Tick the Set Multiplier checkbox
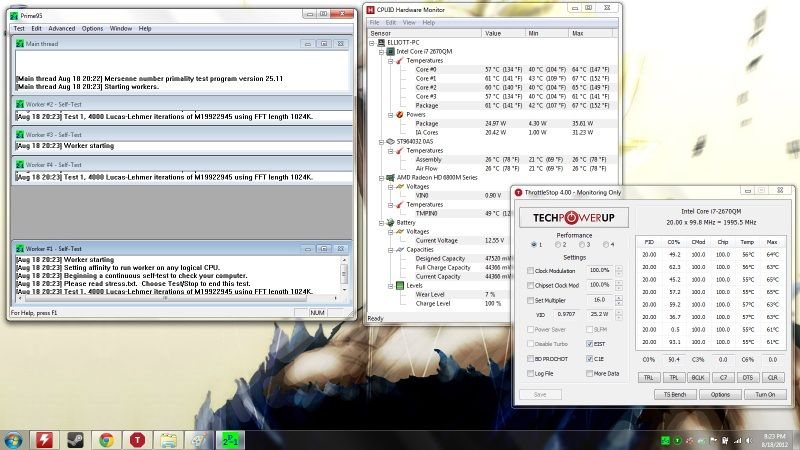This screenshot has height=450, width=800. click(530, 300)
